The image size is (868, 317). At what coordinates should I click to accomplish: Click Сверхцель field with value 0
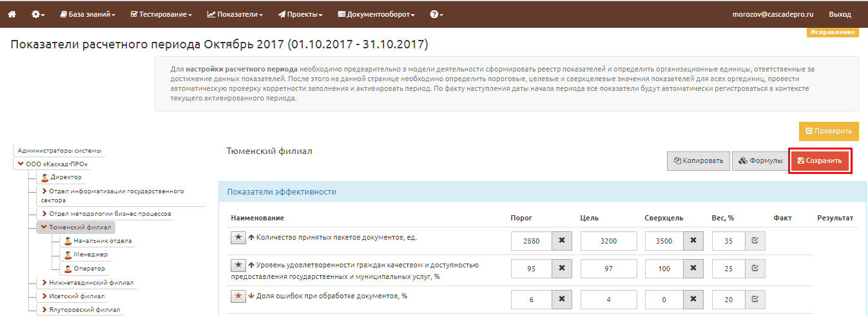point(664,300)
